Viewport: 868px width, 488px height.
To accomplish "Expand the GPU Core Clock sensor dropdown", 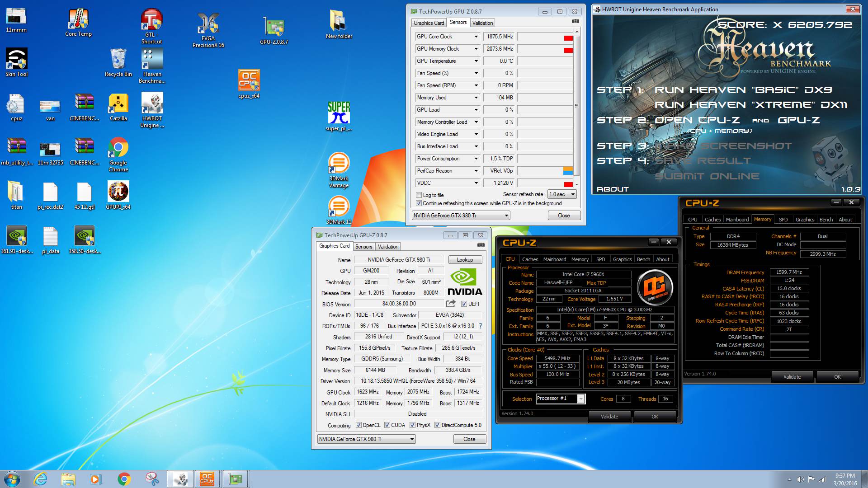I will pyautogui.click(x=476, y=37).
